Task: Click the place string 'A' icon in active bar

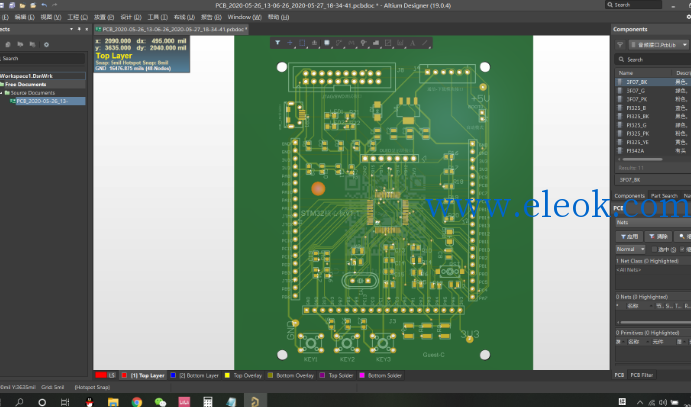Action: 412,43
